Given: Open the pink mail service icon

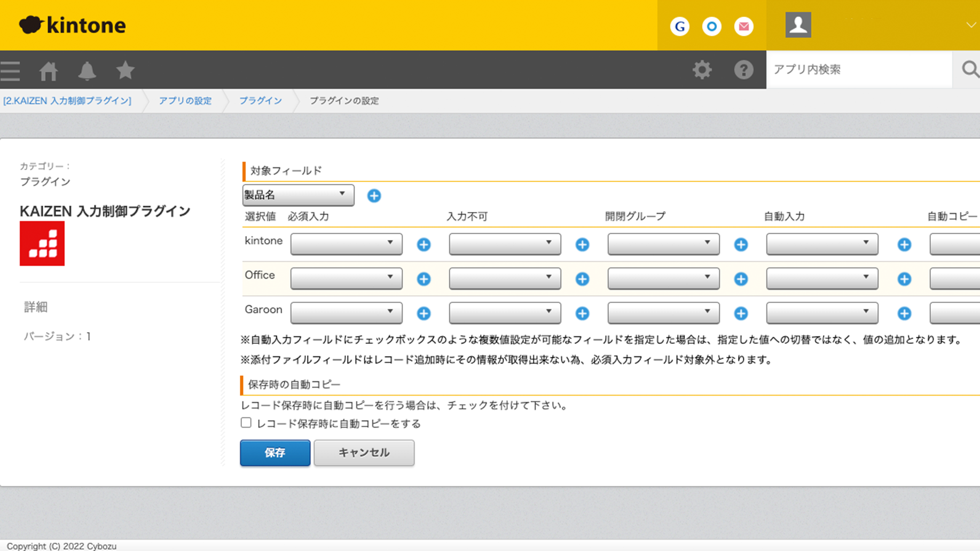Looking at the screenshot, I should [743, 26].
